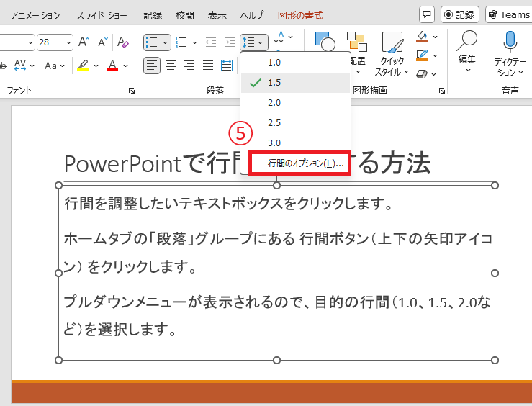This screenshot has height=406, width=532.
Task: Click the shape outline pen icon
Action: (422, 55)
